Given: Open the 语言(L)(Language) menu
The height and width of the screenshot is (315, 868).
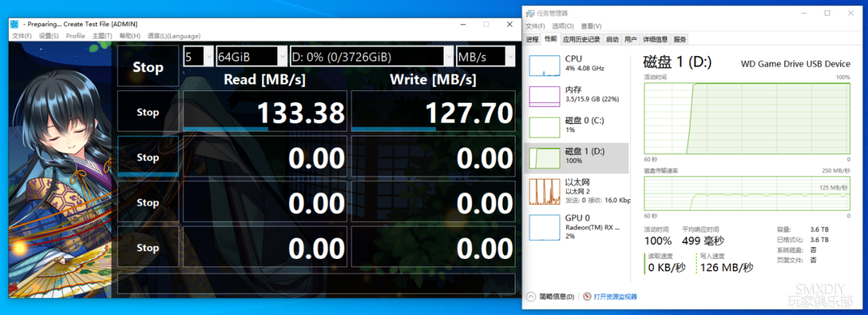Looking at the screenshot, I should click(174, 36).
